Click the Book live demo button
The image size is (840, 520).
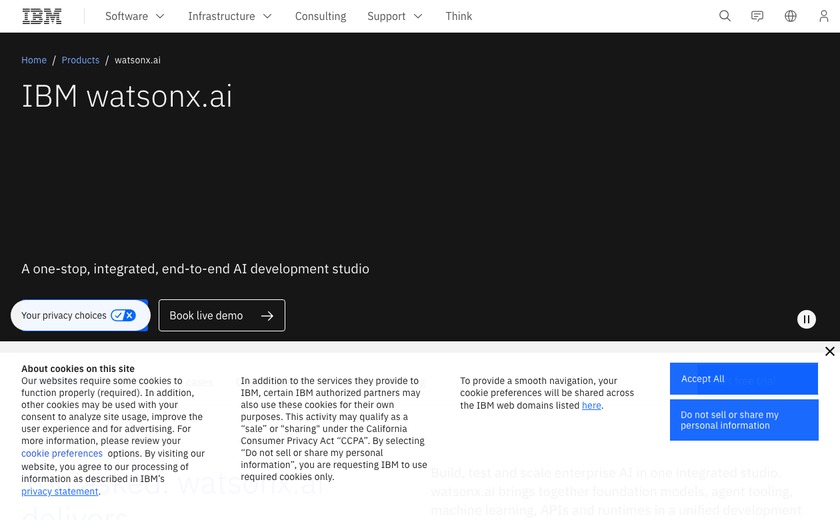pos(222,315)
